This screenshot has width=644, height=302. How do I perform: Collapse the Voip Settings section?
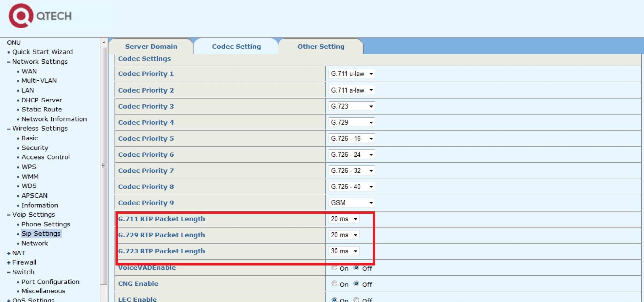pyautogui.click(x=9, y=215)
